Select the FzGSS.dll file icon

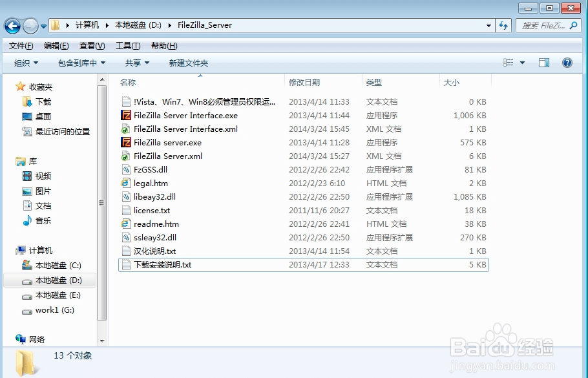(x=126, y=169)
